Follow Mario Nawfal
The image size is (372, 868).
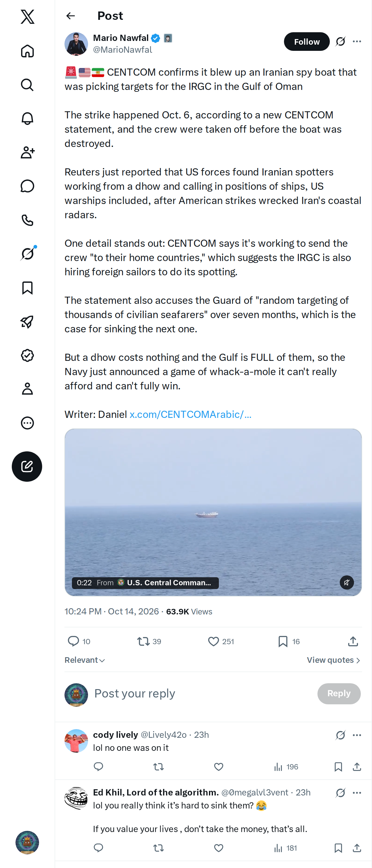point(307,42)
